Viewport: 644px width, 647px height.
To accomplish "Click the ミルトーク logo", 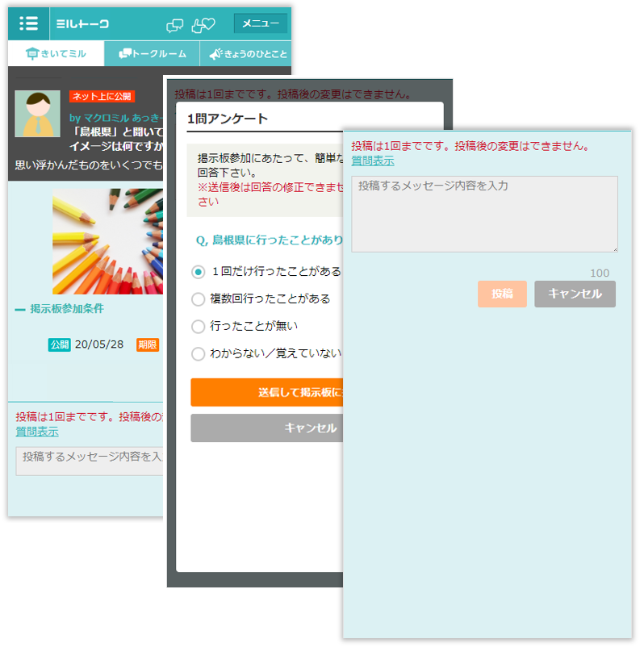I will (x=82, y=24).
